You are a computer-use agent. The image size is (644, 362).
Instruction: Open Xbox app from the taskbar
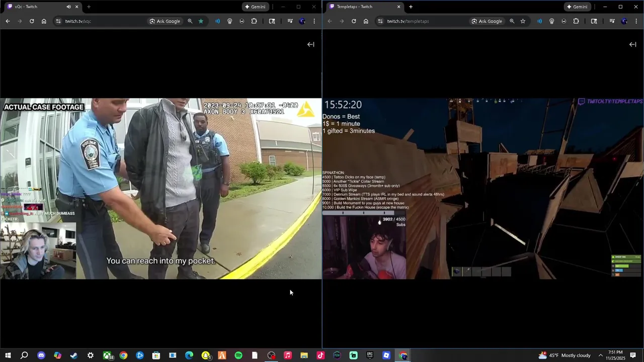[x=107, y=355]
